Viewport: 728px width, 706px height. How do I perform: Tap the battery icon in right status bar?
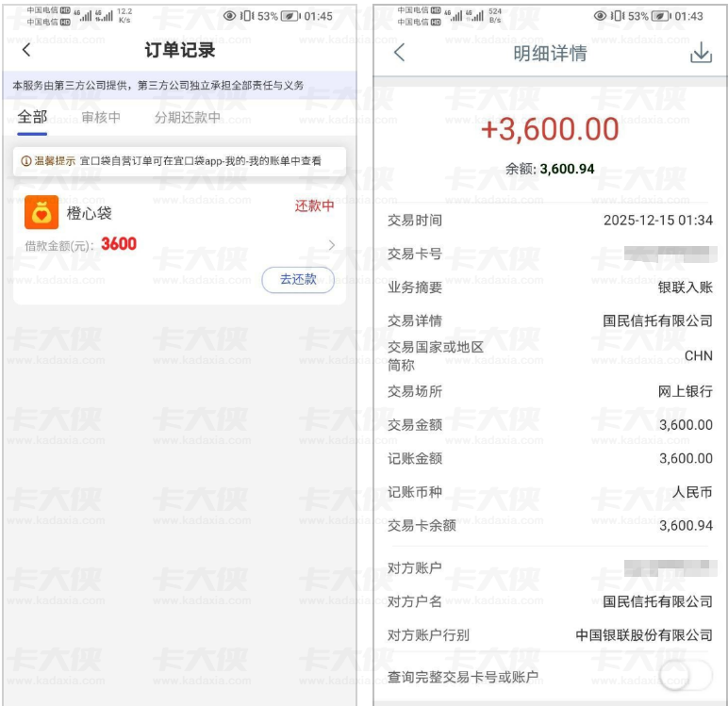tap(660, 16)
